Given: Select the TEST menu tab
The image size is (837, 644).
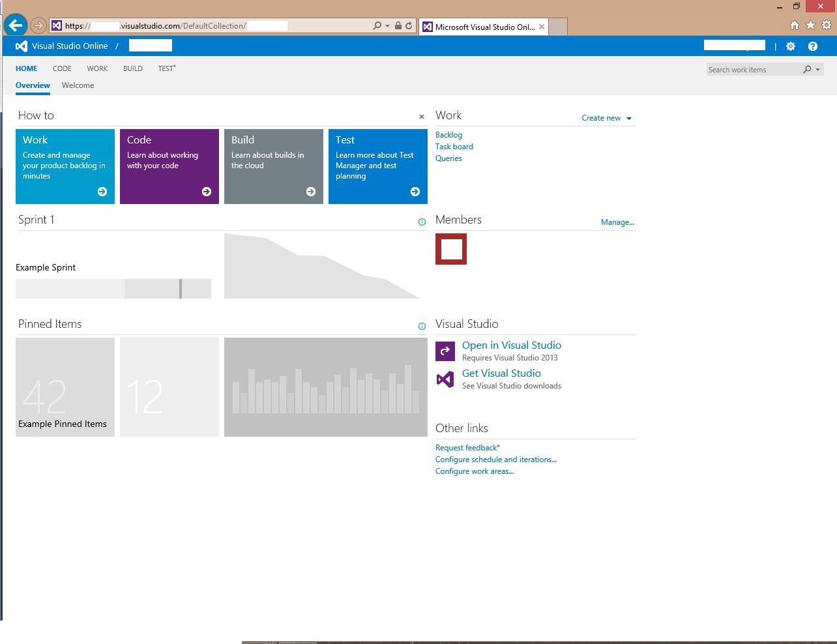Looking at the screenshot, I should point(166,68).
